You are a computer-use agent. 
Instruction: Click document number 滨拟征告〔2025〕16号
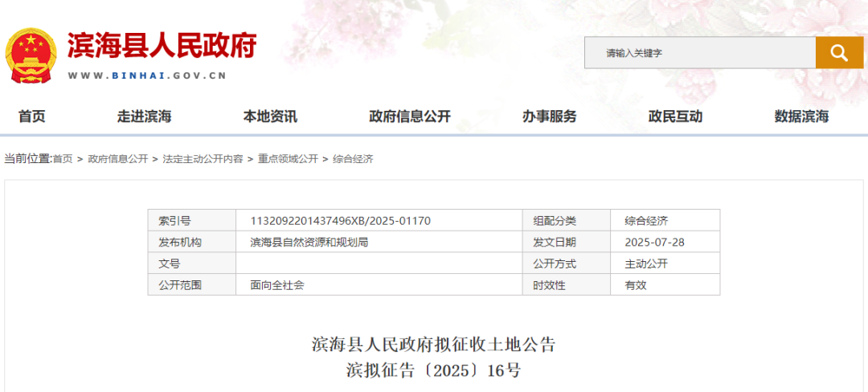click(x=433, y=370)
